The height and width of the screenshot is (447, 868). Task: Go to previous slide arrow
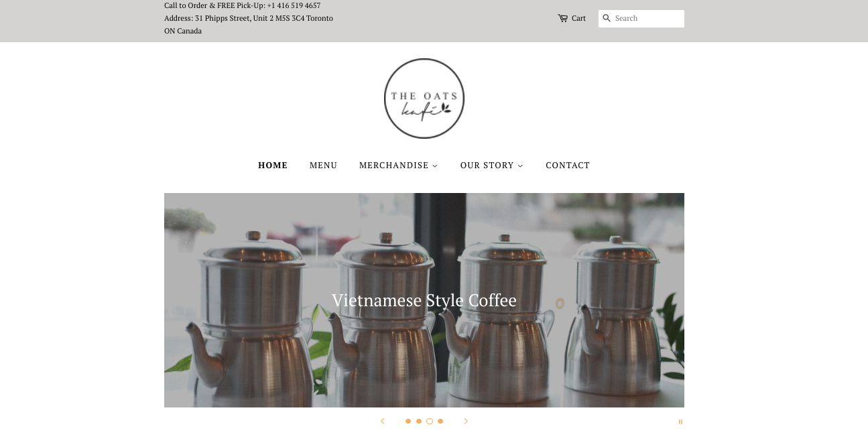point(383,422)
